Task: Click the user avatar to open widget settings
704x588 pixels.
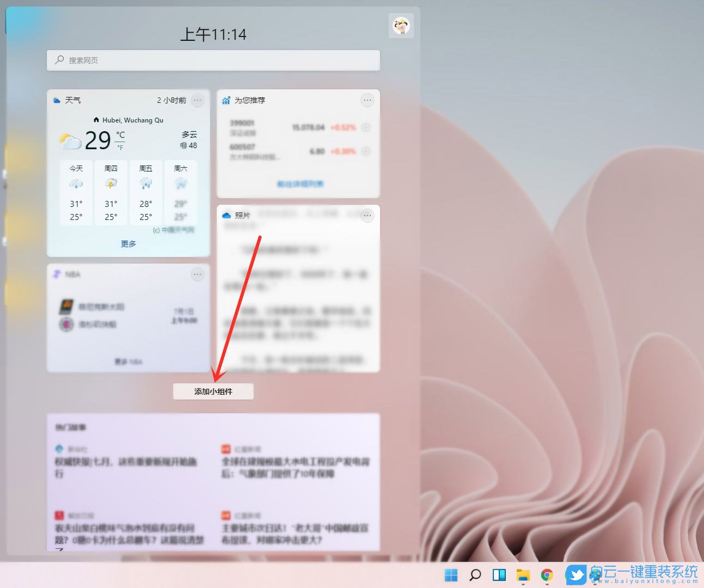Action: coord(401,25)
